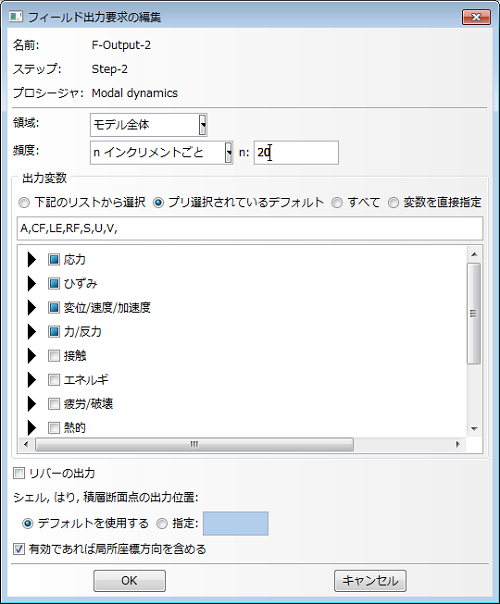Click the vertical scrollbar down arrow

click(x=474, y=429)
